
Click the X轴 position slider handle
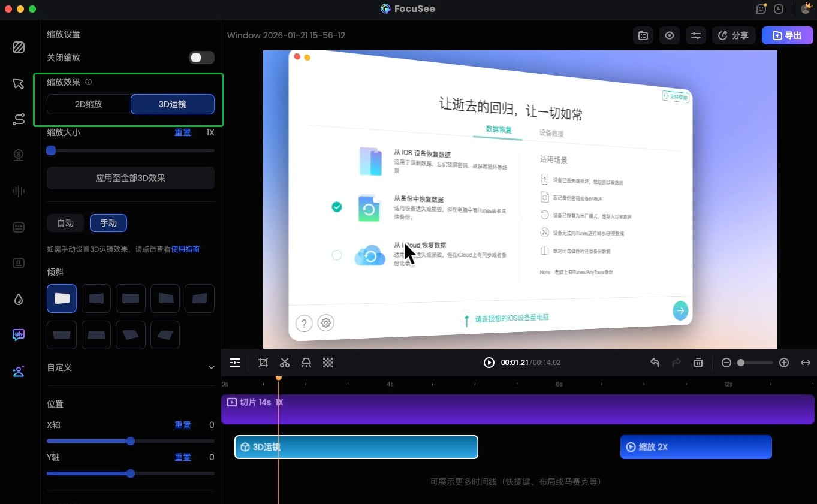point(131,441)
